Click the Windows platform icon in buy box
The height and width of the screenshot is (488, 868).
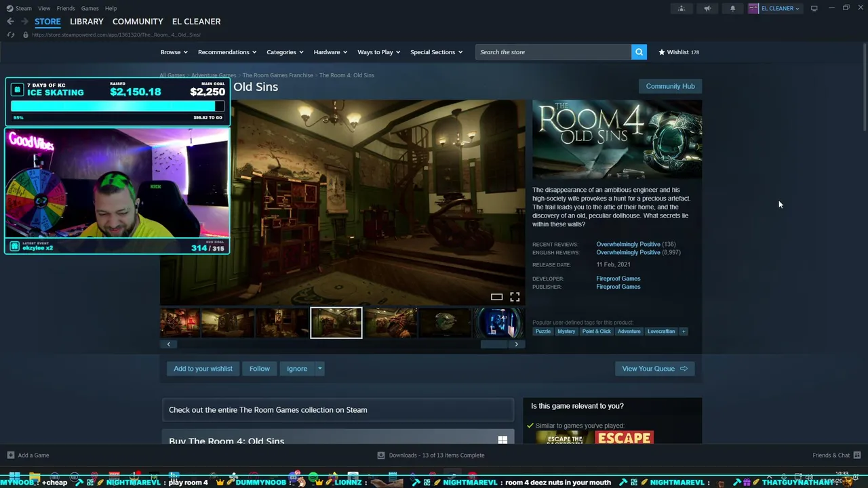point(502,441)
